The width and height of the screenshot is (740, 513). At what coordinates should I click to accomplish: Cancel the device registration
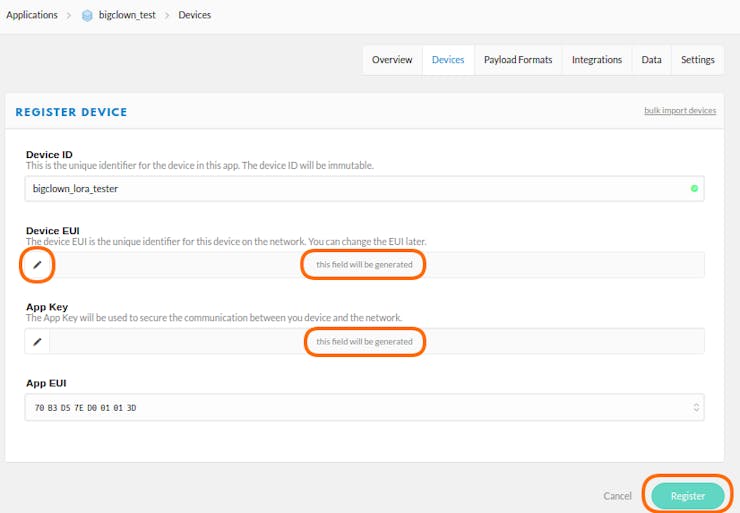click(x=617, y=496)
